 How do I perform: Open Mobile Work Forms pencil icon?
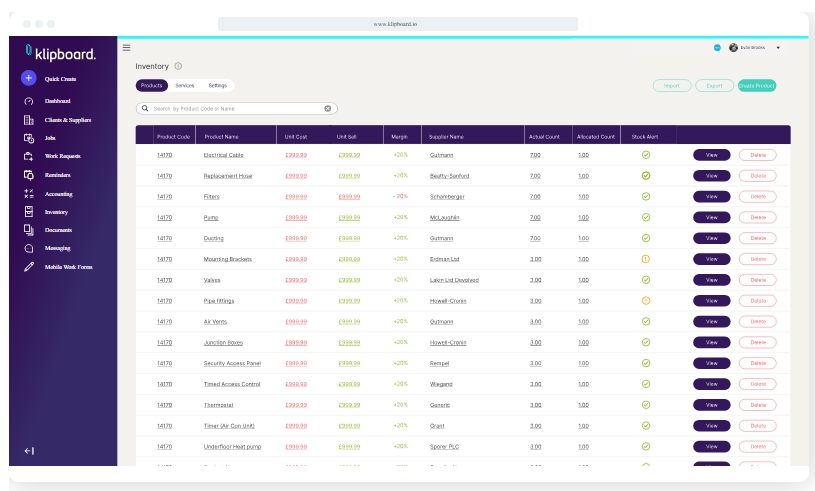[29, 267]
